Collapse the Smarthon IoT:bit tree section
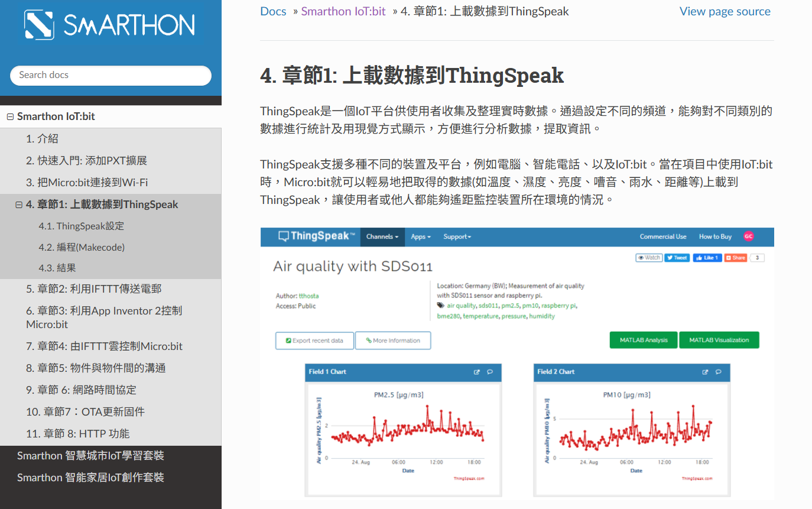812x509 pixels. [10, 117]
